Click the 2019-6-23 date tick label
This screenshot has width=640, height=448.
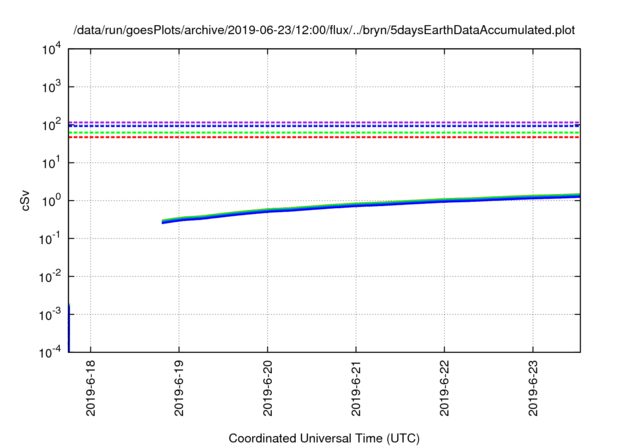533,388
